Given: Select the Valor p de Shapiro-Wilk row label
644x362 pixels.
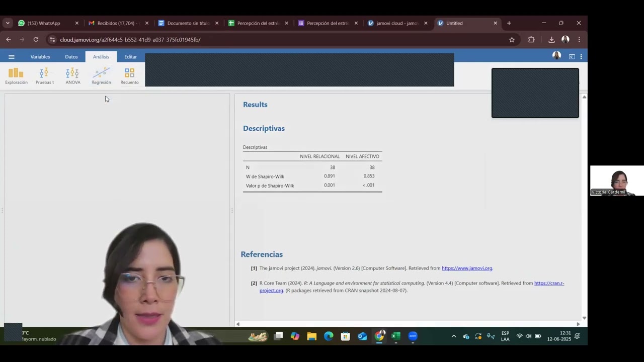Looking at the screenshot, I should point(270,186).
